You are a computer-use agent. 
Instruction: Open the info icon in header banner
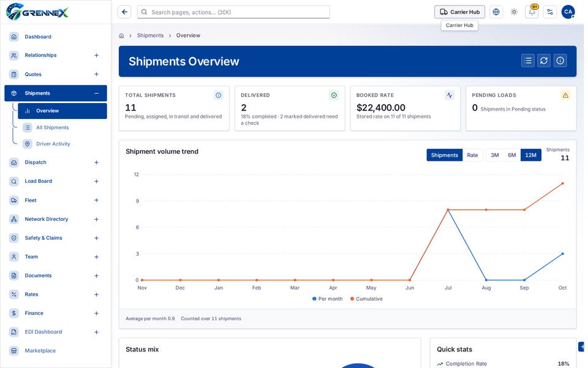[560, 61]
